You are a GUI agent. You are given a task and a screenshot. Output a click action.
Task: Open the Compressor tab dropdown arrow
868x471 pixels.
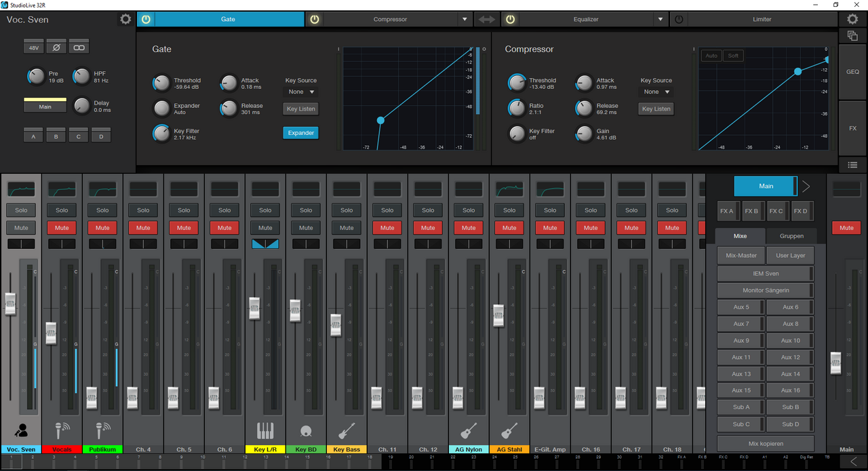[x=465, y=20]
